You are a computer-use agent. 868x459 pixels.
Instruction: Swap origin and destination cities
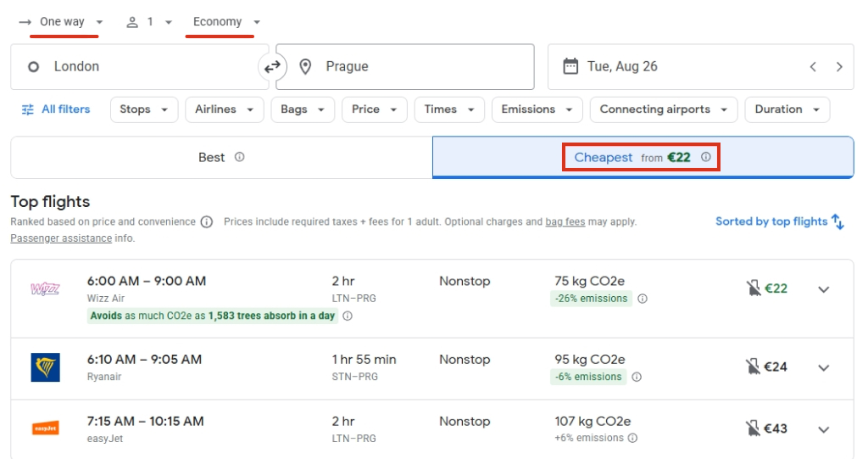pyautogui.click(x=272, y=67)
